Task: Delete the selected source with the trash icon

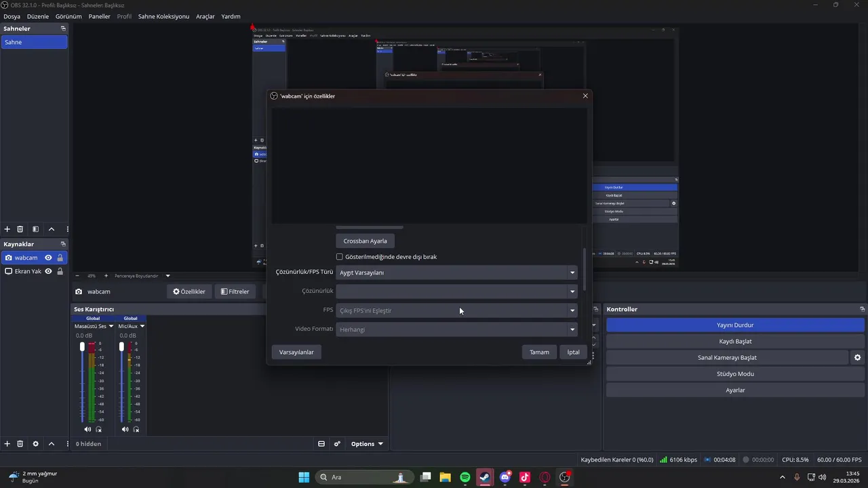Action: point(20,444)
